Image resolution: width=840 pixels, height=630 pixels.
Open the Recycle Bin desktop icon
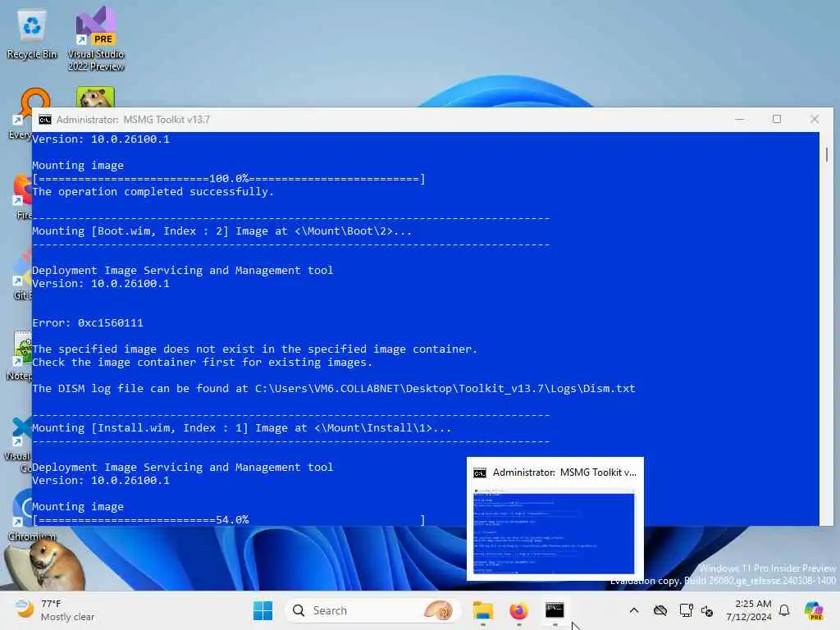tap(32, 34)
